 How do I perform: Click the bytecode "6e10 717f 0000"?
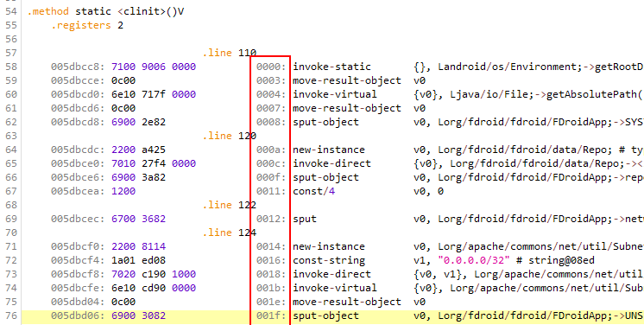(154, 94)
